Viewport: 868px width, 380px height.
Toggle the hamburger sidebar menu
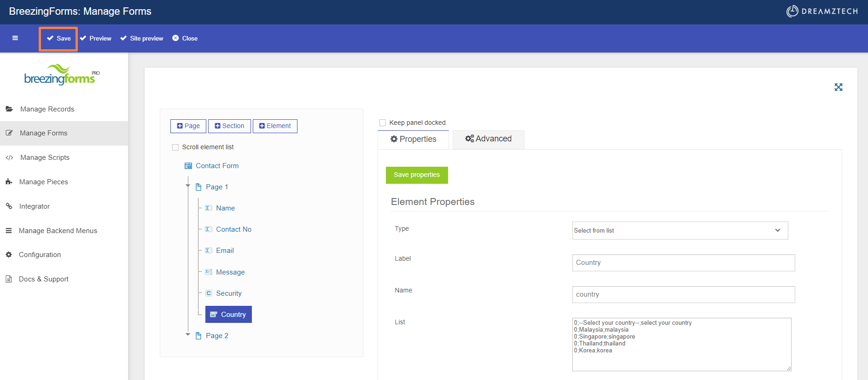click(15, 38)
